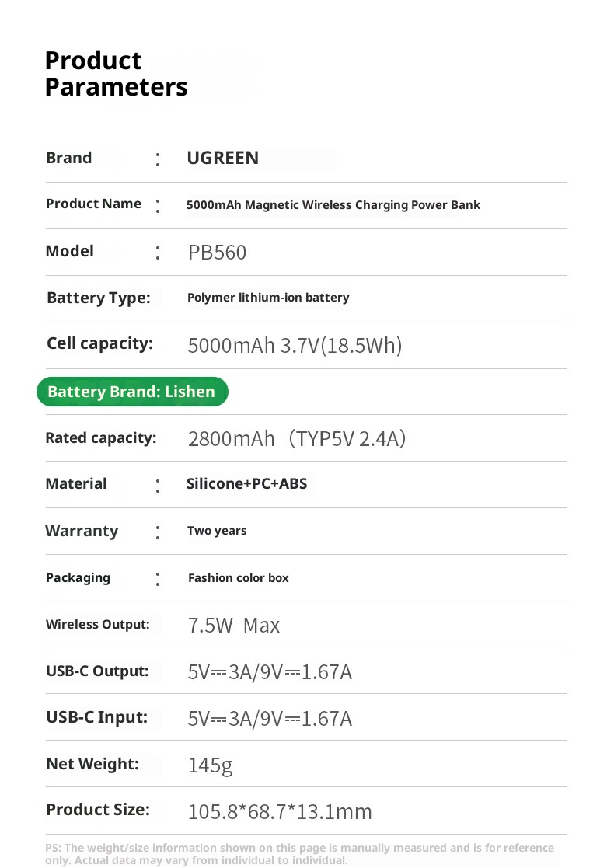
Task: Click the Wireless Output label
Action: [97, 624]
